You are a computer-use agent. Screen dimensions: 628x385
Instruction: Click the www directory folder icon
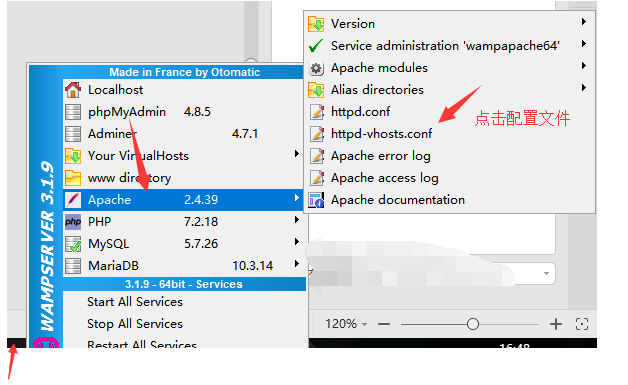(x=73, y=177)
